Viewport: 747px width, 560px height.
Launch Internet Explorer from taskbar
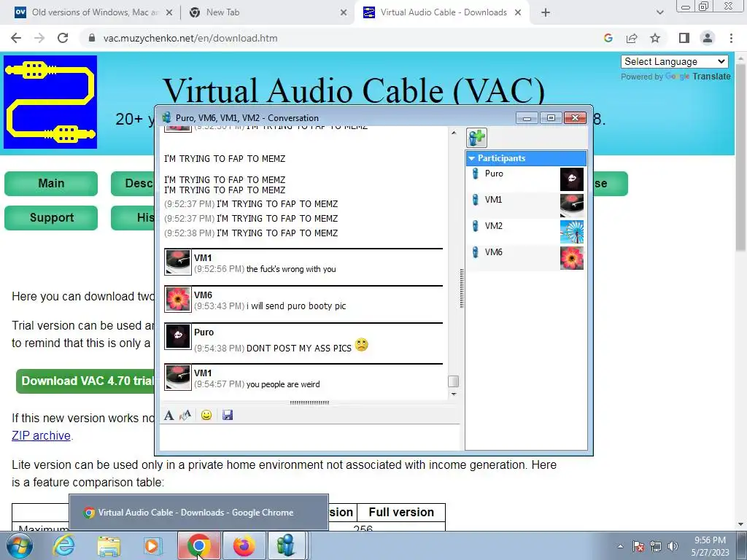click(63, 545)
